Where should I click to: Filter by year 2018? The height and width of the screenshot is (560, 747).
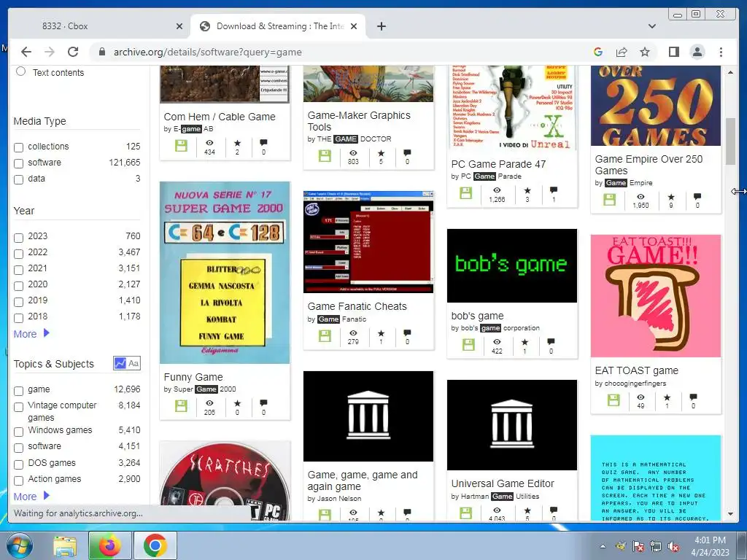coord(18,318)
